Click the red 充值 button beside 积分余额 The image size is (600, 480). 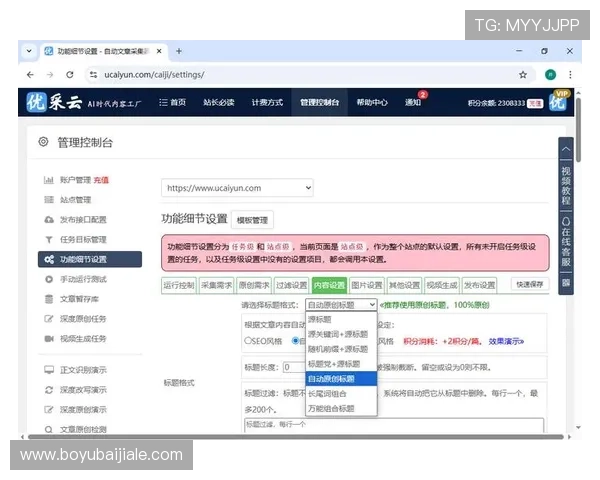535,103
